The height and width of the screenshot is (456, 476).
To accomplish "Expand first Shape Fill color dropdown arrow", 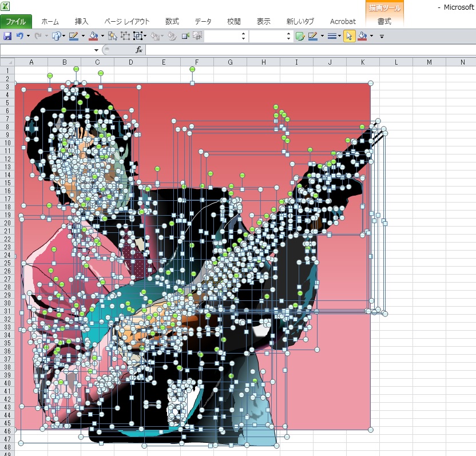I will [102, 36].
